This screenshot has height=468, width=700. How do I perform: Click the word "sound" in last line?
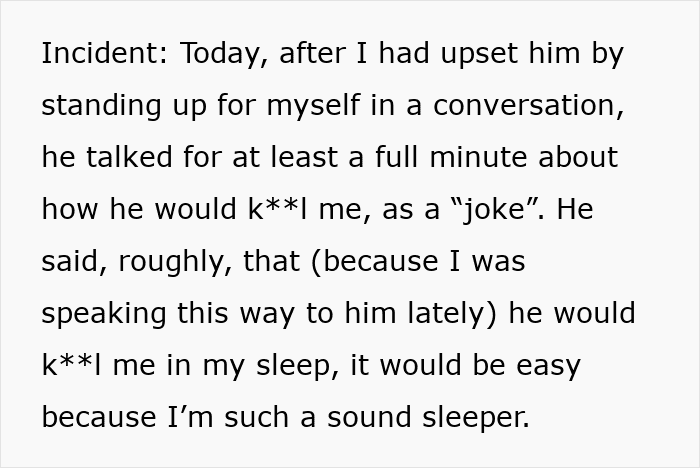[x=369, y=417]
